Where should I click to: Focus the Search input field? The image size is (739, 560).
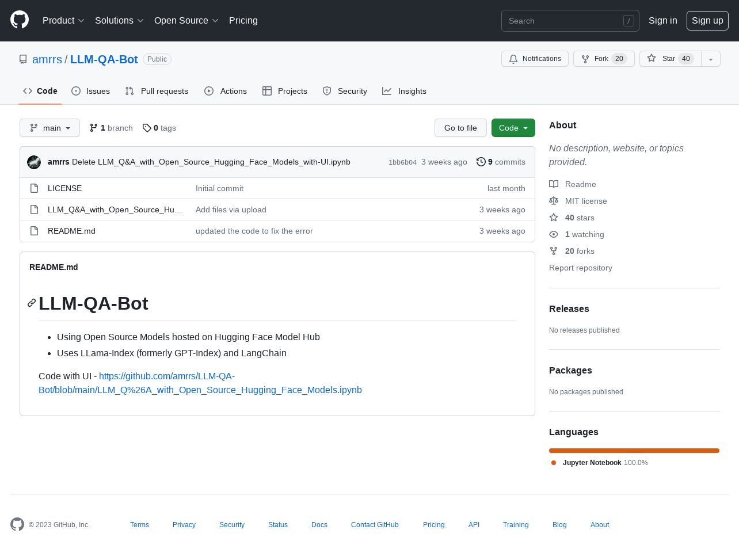(570, 21)
